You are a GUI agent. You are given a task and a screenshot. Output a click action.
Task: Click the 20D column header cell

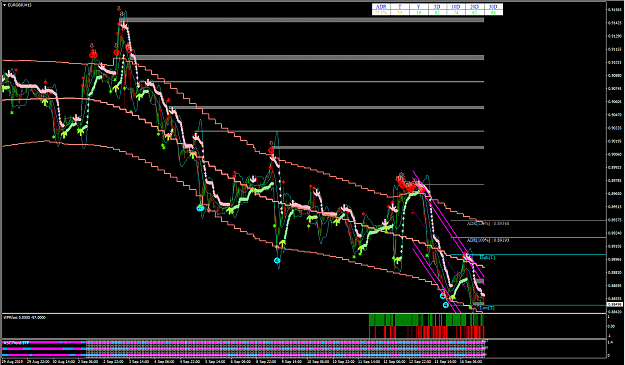[474, 7]
